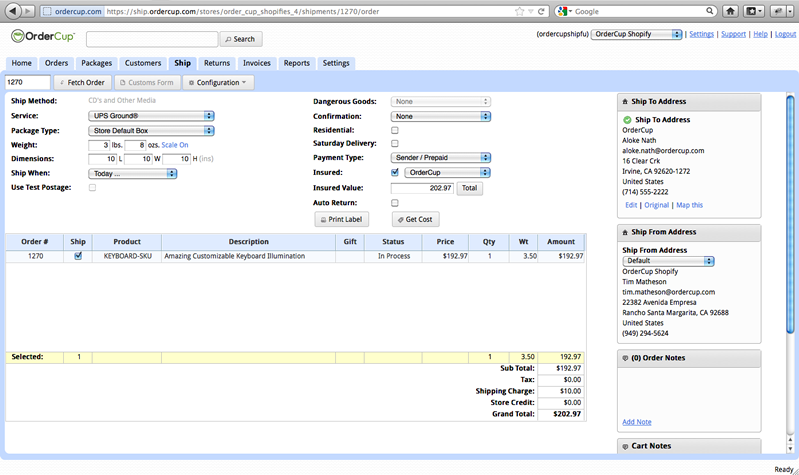Click the Insured Value input field
The image size is (799, 475).
tap(422, 188)
